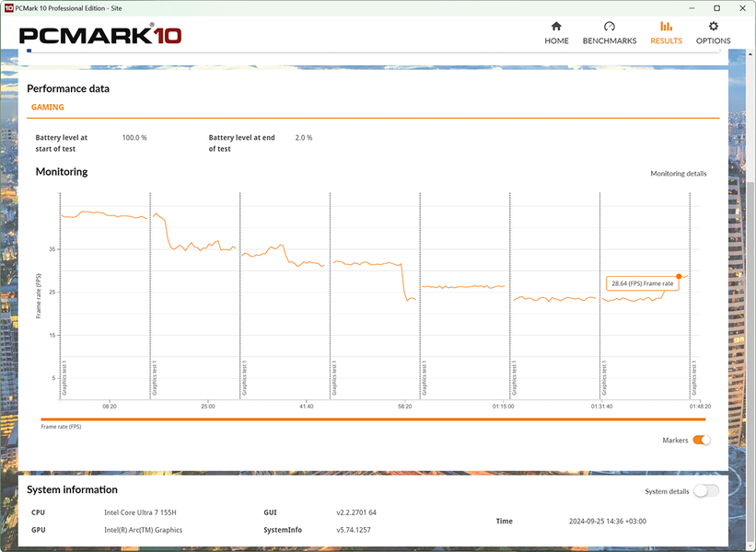The image size is (756, 552).
Task: Select the GAMING tab
Action: tap(47, 107)
